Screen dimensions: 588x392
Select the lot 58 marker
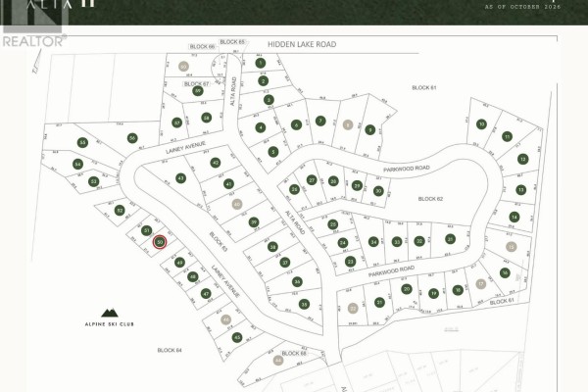(206, 118)
